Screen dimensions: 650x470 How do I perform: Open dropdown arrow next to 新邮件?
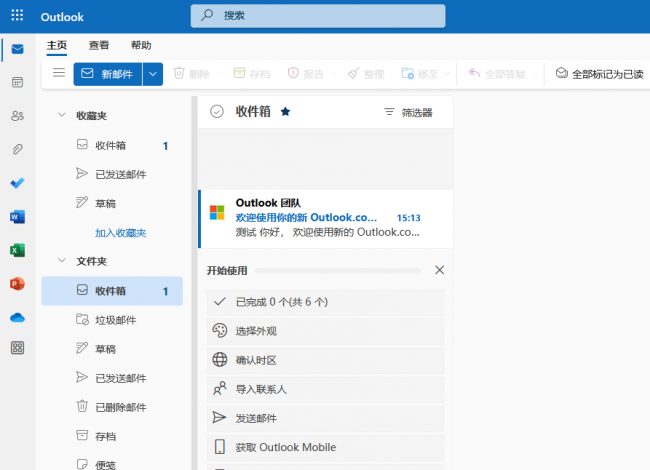coord(153,74)
